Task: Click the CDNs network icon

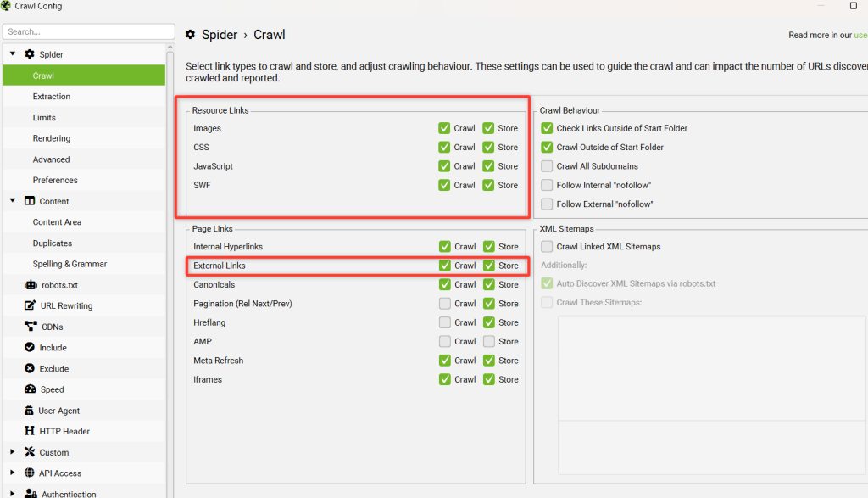Action: pos(31,327)
